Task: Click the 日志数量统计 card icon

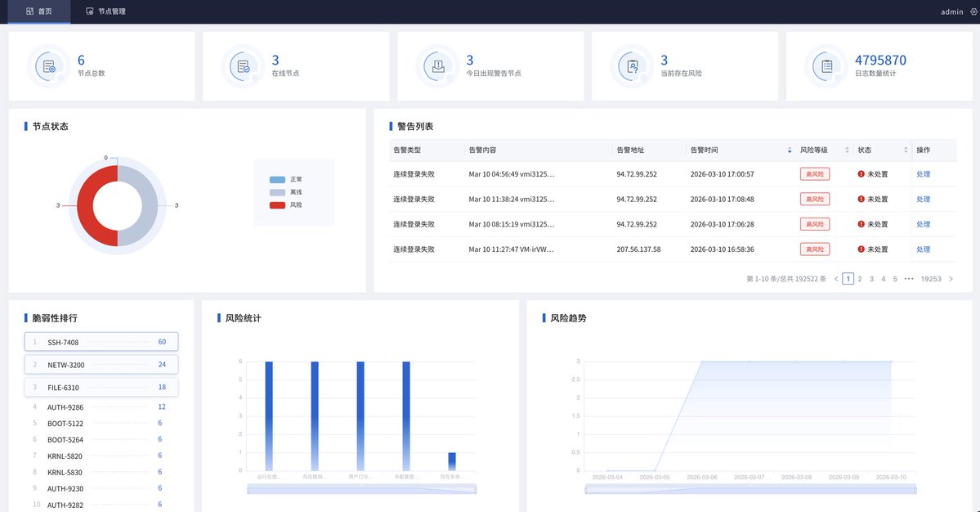Action: [x=826, y=66]
